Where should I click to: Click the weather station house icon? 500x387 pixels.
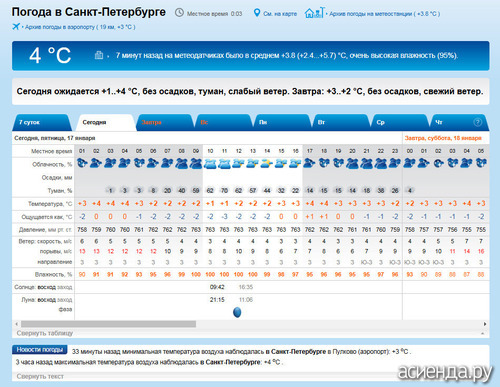(314, 13)
